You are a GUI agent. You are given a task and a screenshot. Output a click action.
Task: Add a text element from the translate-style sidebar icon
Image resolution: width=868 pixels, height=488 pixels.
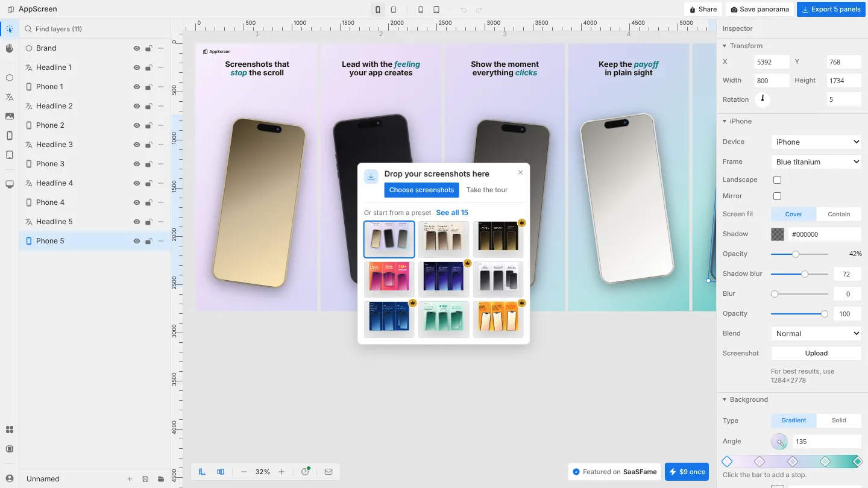tap(9, 97)
